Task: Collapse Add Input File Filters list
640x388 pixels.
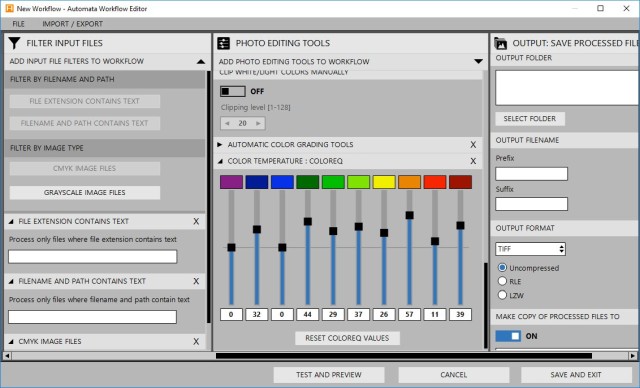Action: tap(200, 62)
